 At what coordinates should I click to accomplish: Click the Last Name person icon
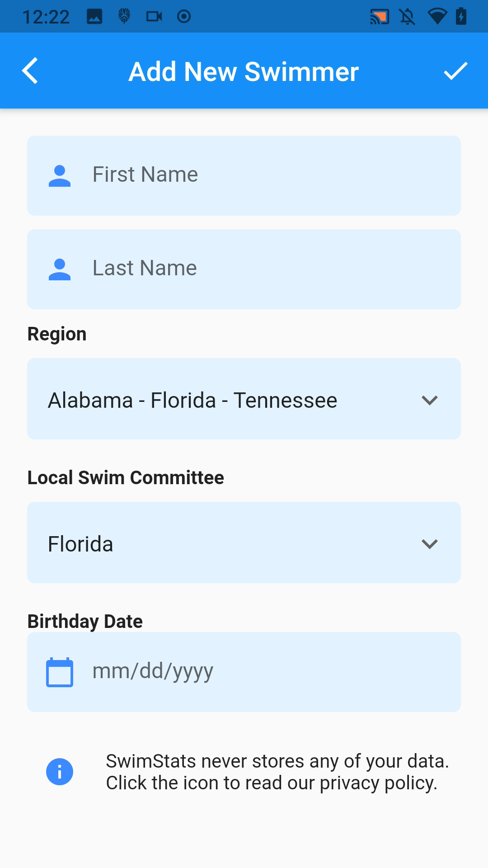pos(60,269)
